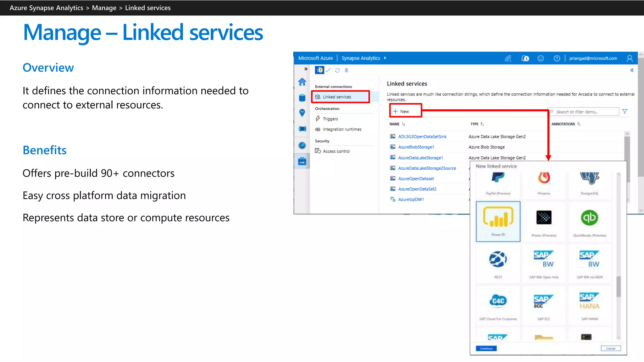Click the feedback smiley icon
The width and height of the screenshot is (644, 362).
click(x=541, y=58)
